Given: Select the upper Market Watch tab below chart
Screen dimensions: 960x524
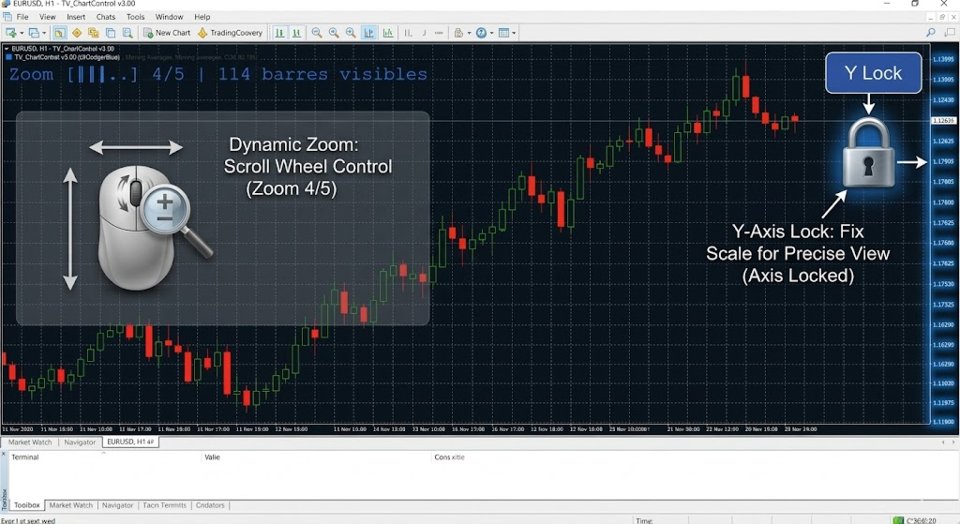Looking at the screenshot, I should coord(30,442).
